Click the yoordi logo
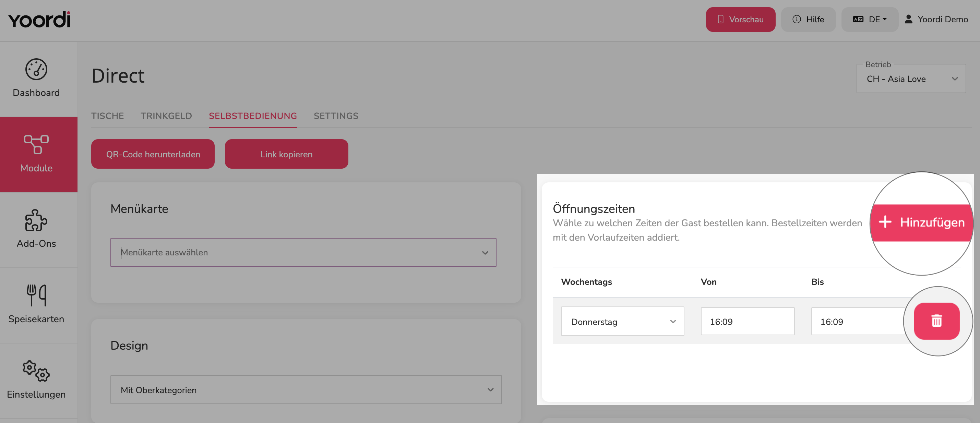This screenshot has height=423, width=980. click(39, 20)
